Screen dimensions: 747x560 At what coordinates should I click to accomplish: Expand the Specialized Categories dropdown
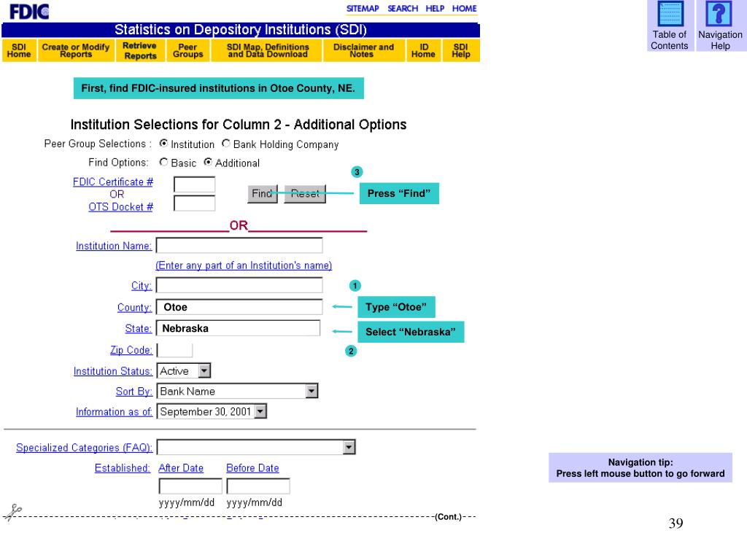(x=349, y=447)
